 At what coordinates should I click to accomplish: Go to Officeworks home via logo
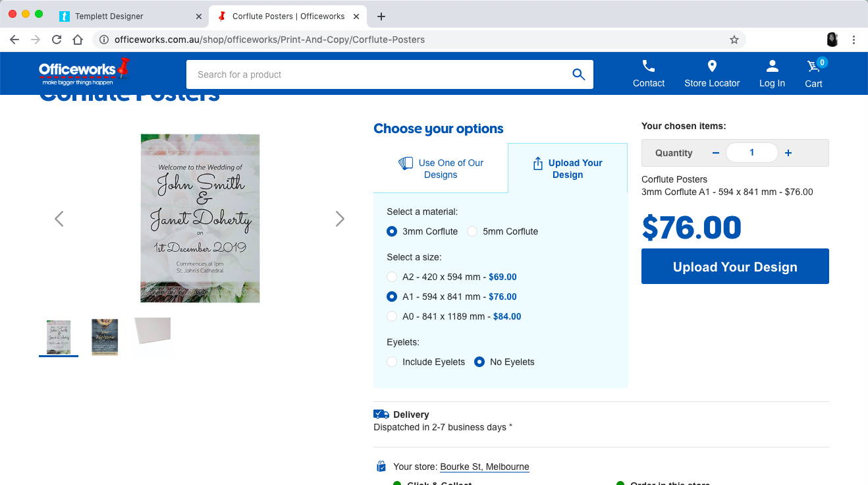click(84, 71)
